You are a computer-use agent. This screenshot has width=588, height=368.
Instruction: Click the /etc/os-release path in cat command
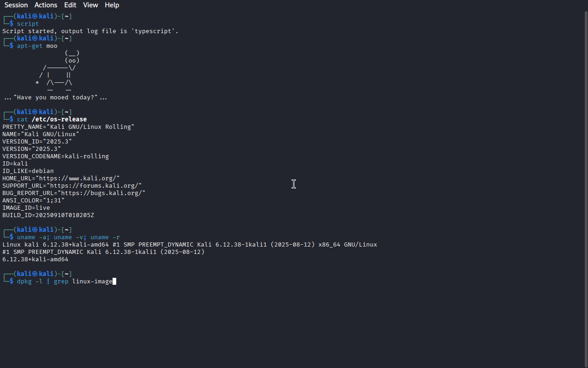tap(59, 119)
